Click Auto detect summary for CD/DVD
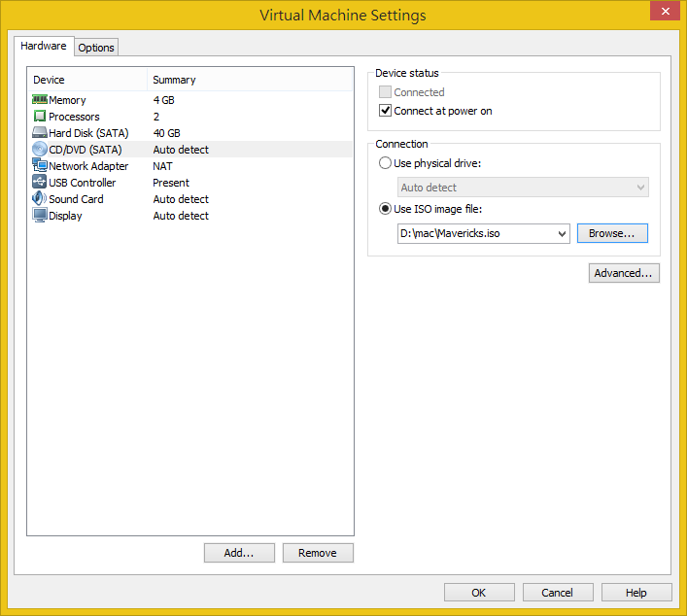The height and width of the screenshot is (616, 687). pyautogui.click(x=181, y=150)
